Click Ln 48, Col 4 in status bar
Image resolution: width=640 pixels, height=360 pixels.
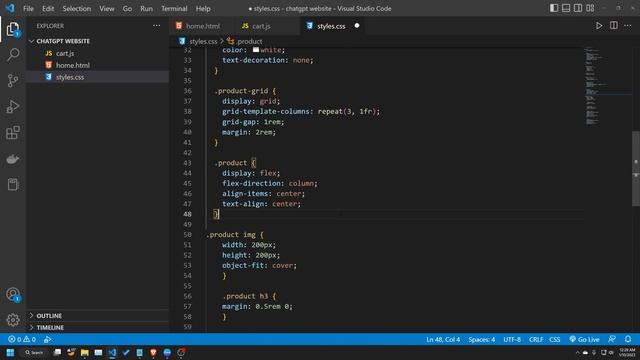[x=443, y=339]
